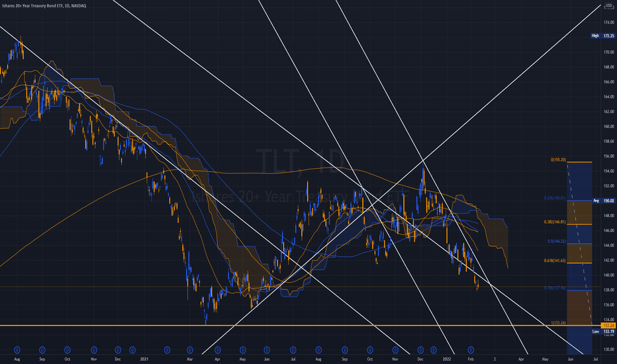Click the 156.00 price axis value

pyautogui.click(x=609, y=156)
